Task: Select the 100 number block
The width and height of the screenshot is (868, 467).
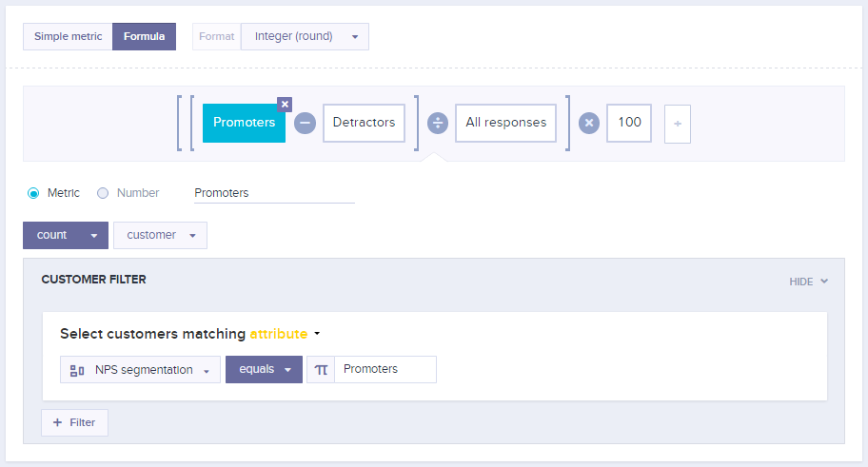Action: pyautogui.click(x=629, y=124)
